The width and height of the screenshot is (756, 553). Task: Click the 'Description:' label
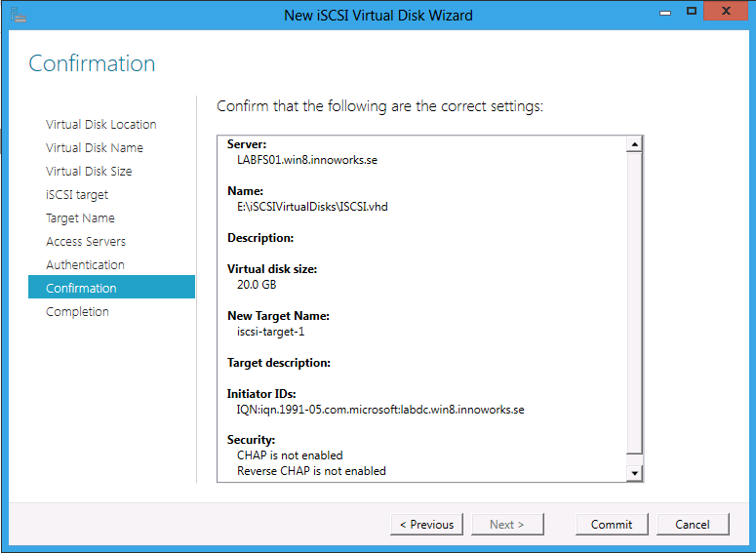[260, 238]
